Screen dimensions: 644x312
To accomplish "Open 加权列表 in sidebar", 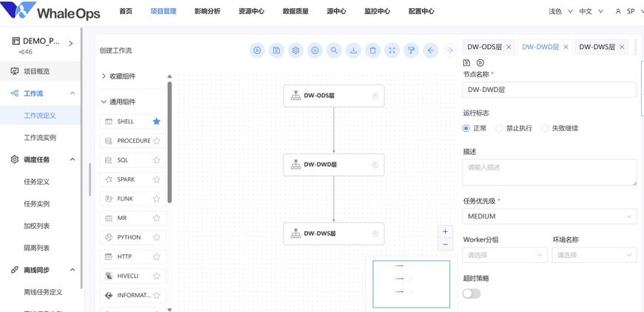I will pos(36,226).
